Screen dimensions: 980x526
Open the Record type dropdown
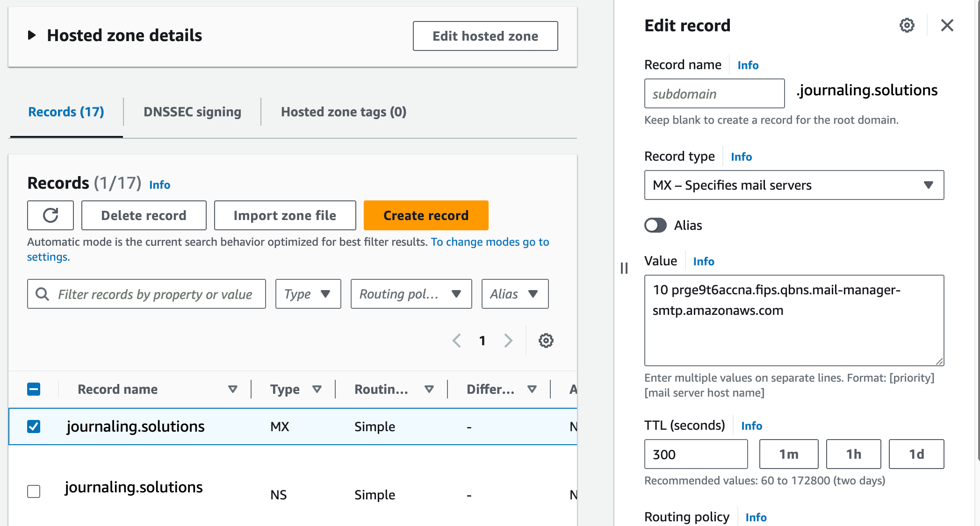793,185
